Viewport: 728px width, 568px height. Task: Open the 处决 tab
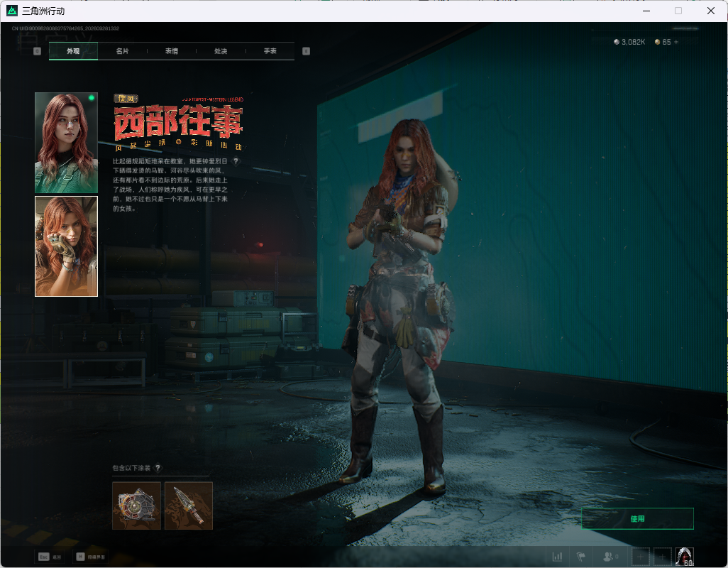pyautogui.click(x=221, y=51)
